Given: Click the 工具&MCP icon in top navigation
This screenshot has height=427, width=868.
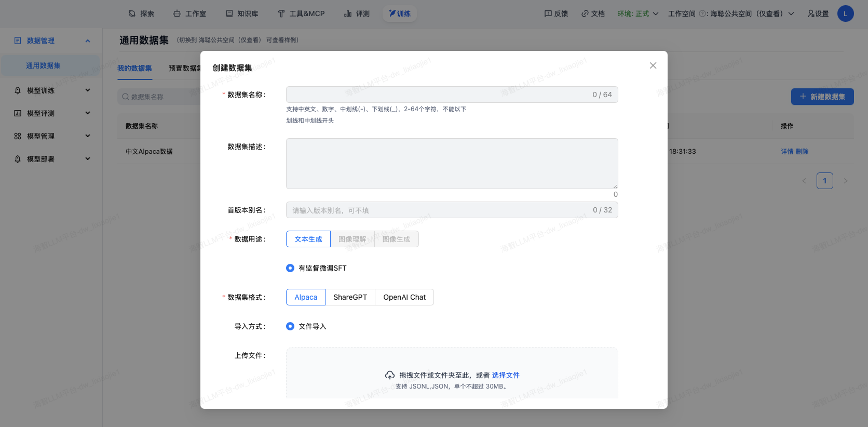Looking at the screenshot, I should click(x=281, y=14).
